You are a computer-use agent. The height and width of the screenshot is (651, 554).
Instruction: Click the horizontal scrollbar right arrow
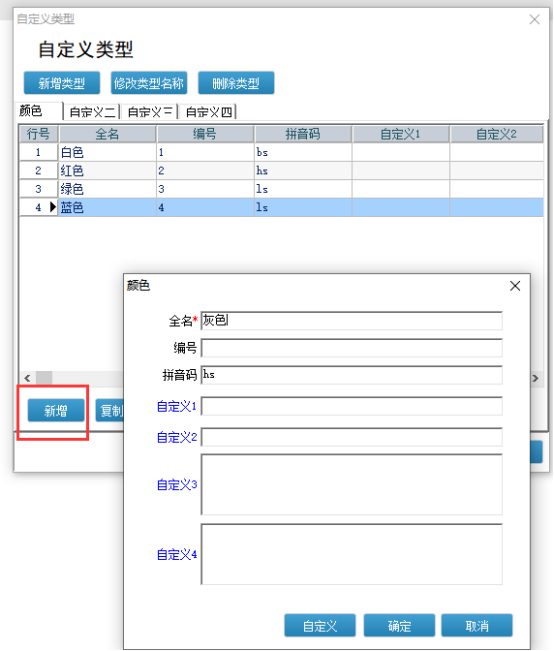535,378
